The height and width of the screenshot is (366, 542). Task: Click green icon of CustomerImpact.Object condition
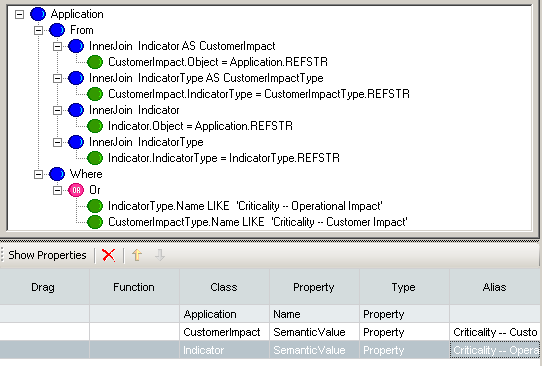tap(95, 62)
